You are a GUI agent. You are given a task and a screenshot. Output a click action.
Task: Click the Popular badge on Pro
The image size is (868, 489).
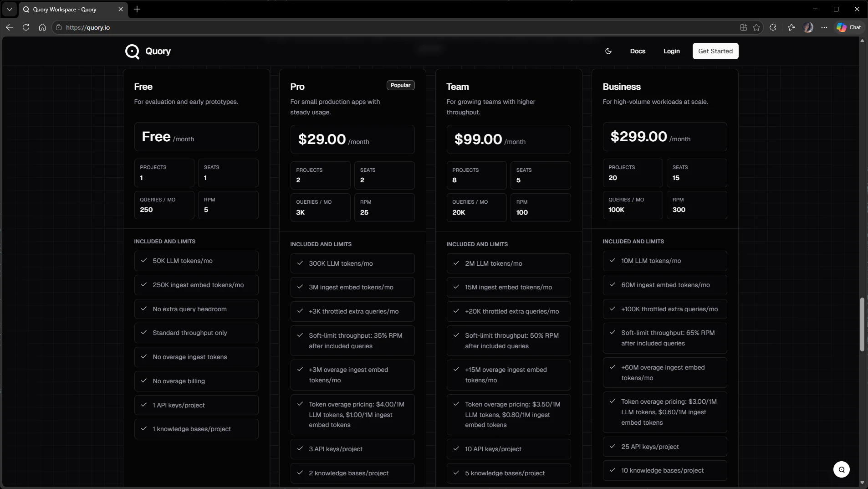[x=400, y=85]
